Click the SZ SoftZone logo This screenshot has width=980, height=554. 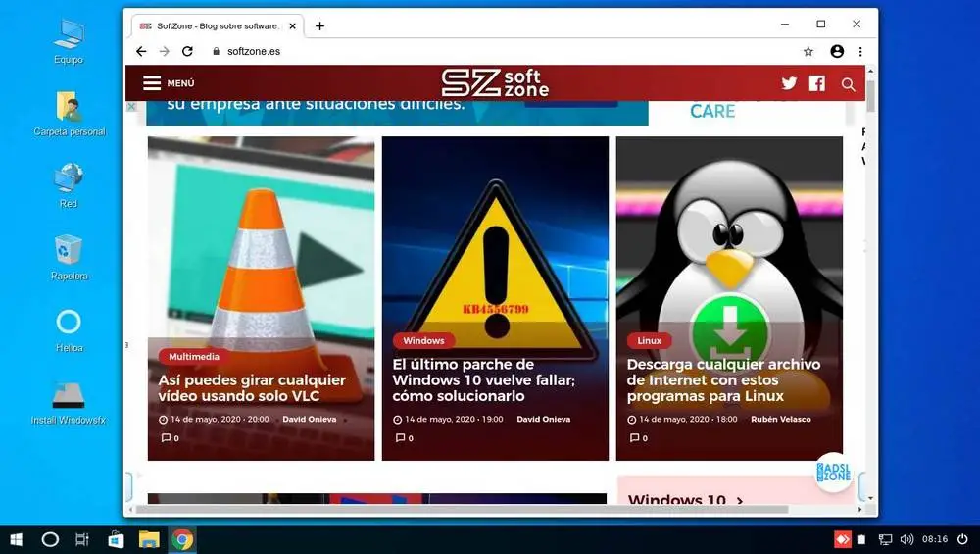coord(495,83)
